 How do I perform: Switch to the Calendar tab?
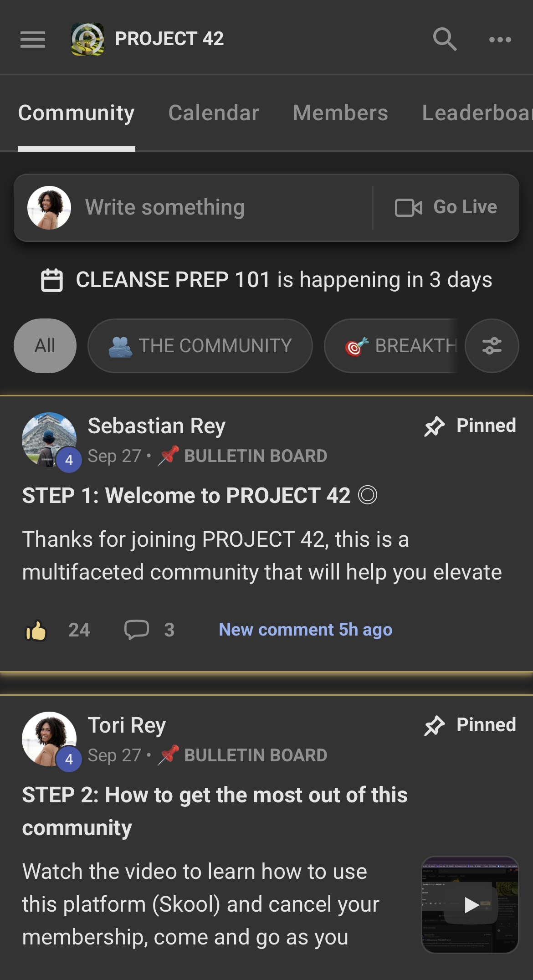click(214, 113)
